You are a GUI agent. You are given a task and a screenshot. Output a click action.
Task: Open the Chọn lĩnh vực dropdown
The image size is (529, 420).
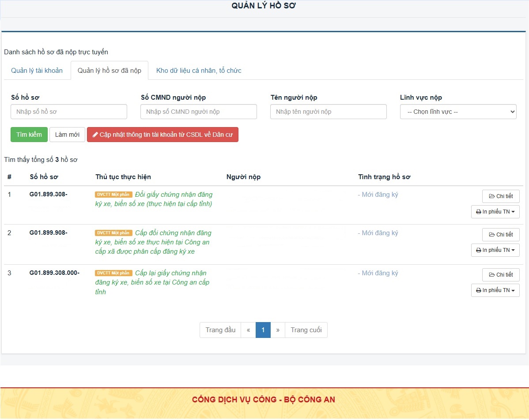pyautogui.click(x=458, y=112)
